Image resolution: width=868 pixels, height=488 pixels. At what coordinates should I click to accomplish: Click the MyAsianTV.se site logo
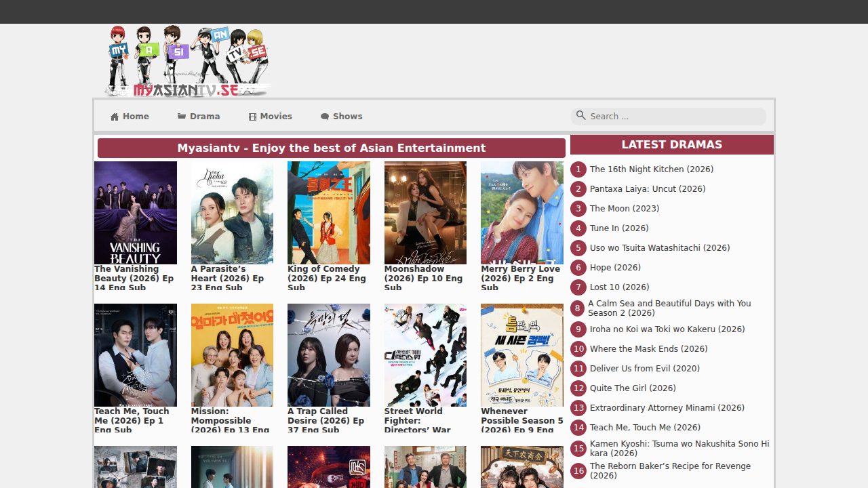coord(188,61)
